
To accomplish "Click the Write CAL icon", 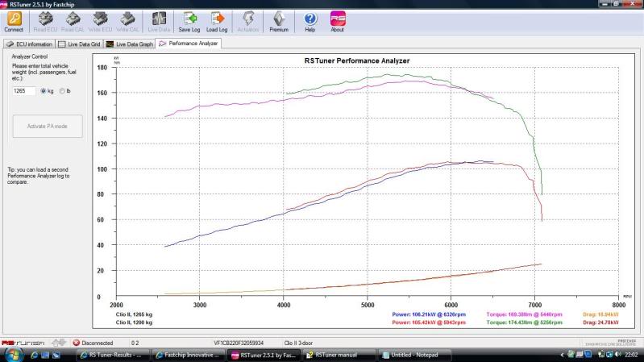I will 130,20.
